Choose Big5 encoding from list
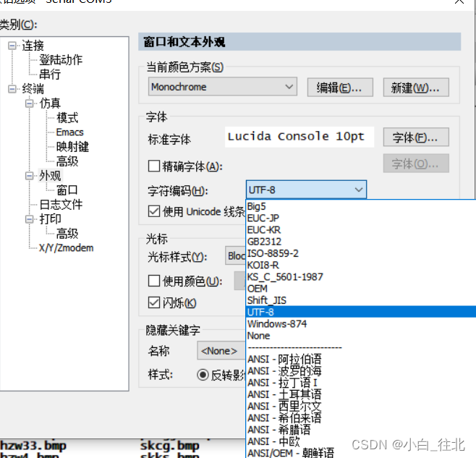This screenshot has width=476, height=458. pos(361,206)
